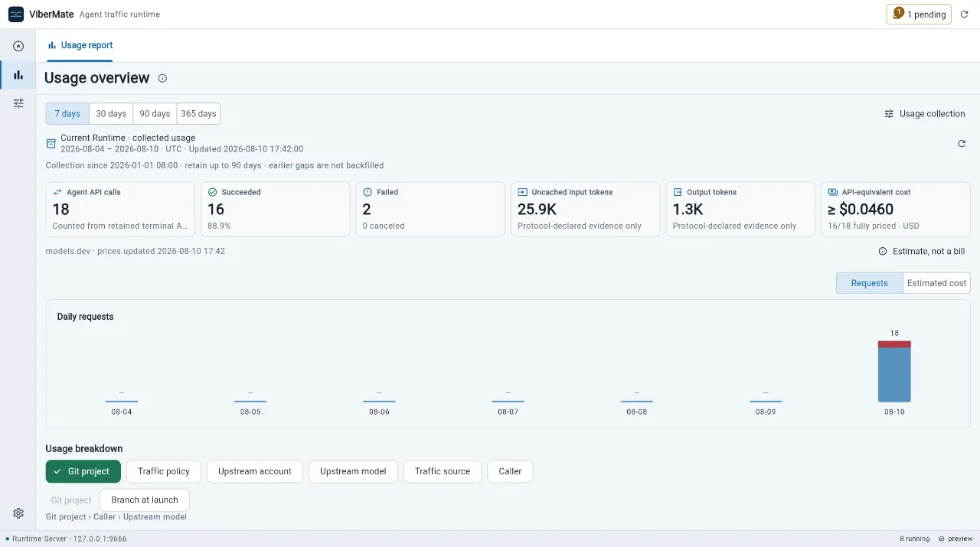Click the reload icon in top bar
This screenshot has width=980, height=547.
(x=965, y=15)
